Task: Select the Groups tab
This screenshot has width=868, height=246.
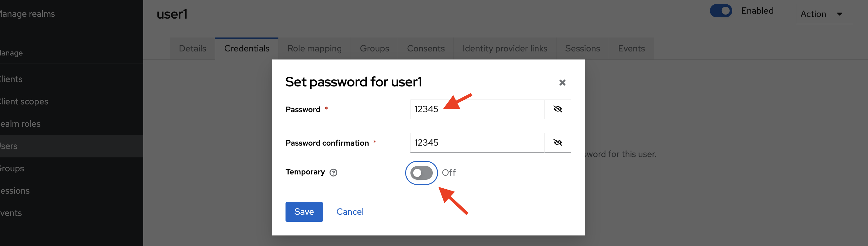Action: point(374,49)
